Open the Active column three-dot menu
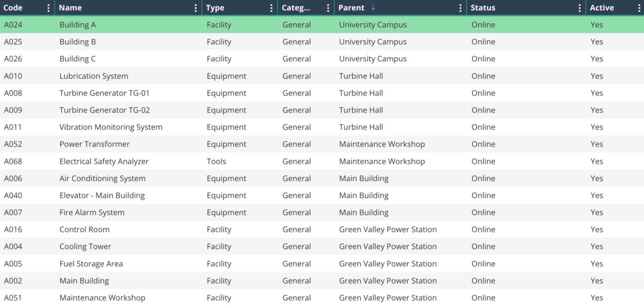The width and height of the screenshot is (644, 305). (639, 8)
